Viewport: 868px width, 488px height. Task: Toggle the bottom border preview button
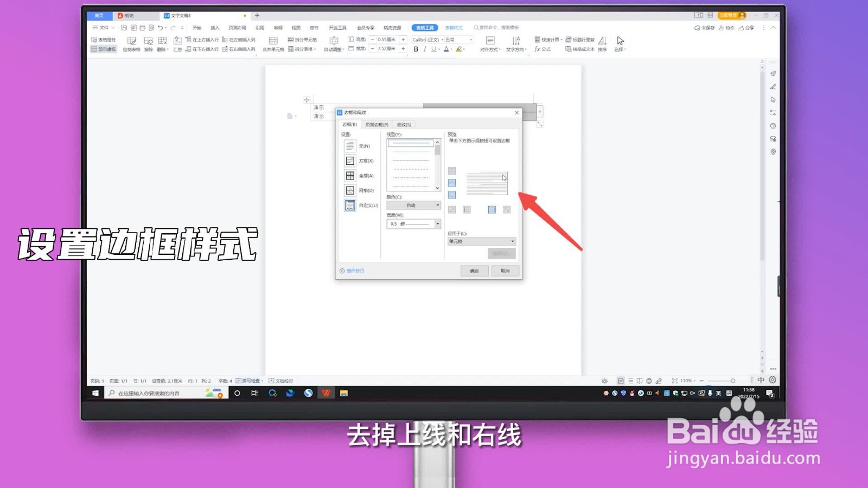tap(452, 195)
